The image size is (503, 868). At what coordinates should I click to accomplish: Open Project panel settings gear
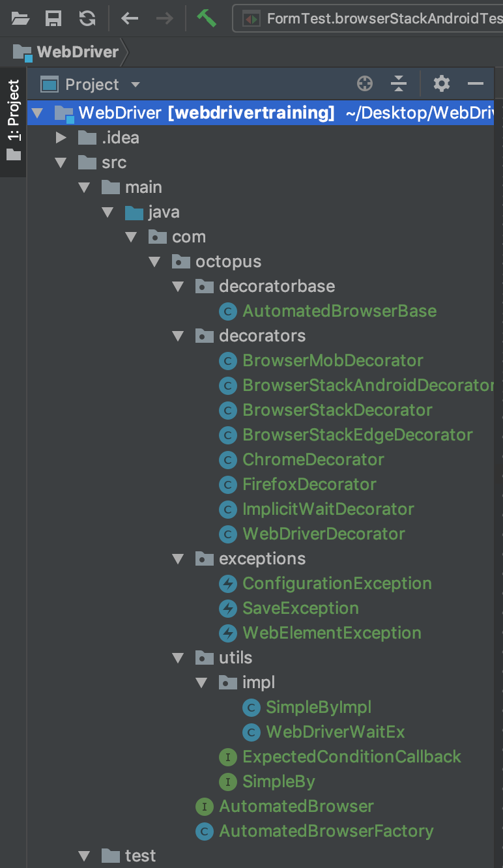click(x=442, y=84)
